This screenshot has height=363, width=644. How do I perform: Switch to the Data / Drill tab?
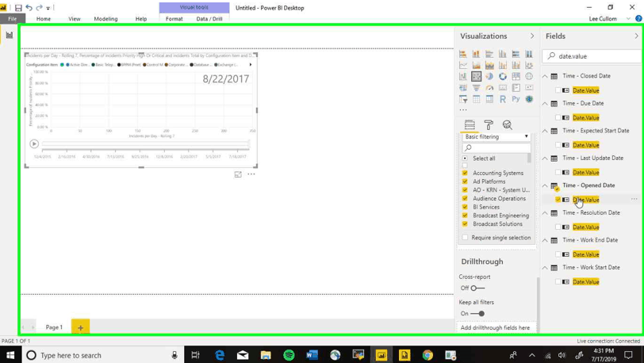coord(209,19)
